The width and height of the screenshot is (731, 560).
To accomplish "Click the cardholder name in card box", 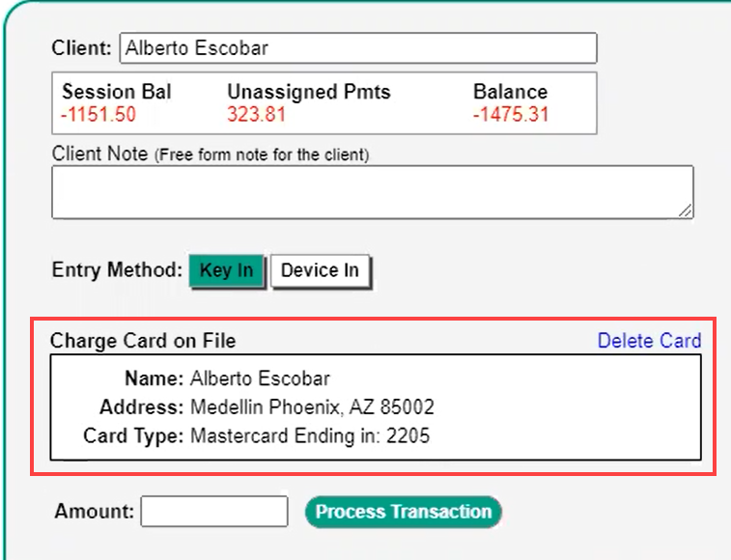I will coord(260,378).
